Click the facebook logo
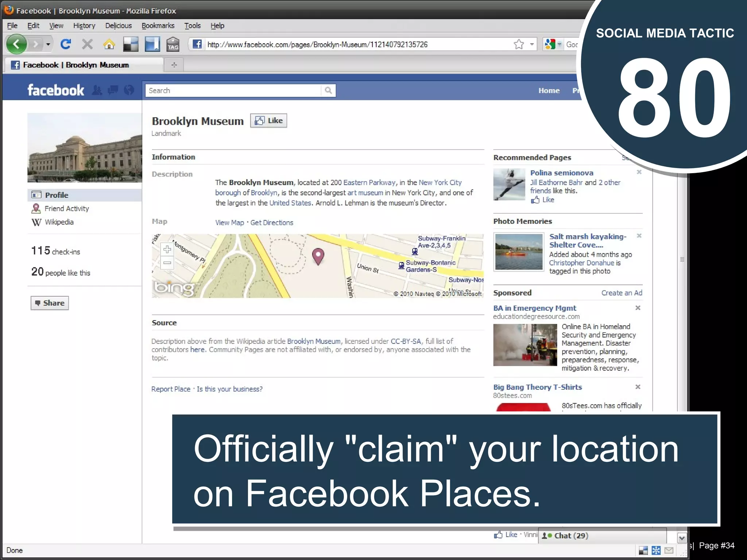 pyautogui.click(x=56, y=90)
